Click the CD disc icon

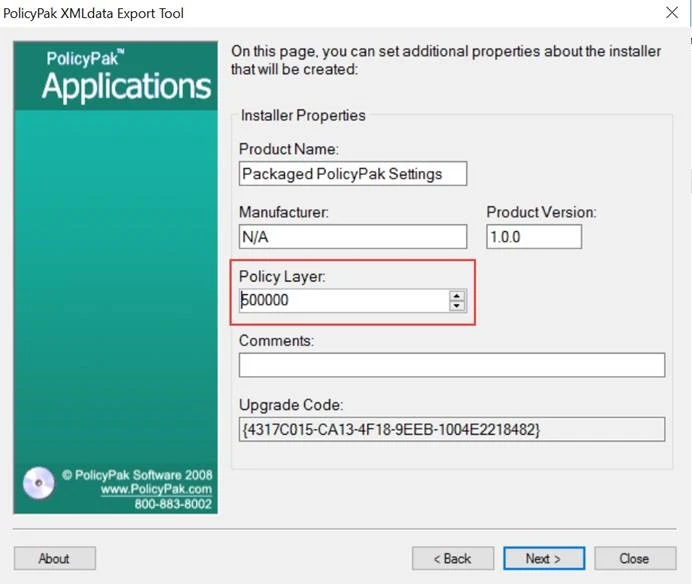pos(38,483)
